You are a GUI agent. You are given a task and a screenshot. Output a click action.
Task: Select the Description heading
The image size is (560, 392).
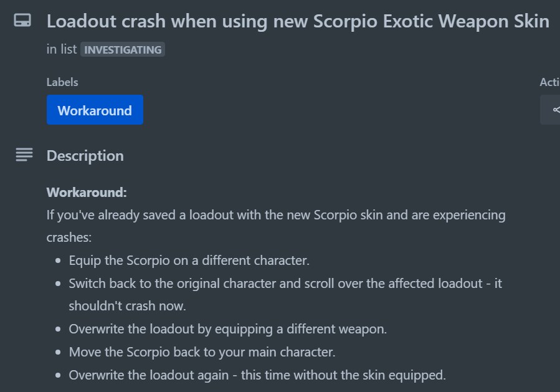[85, 156]
